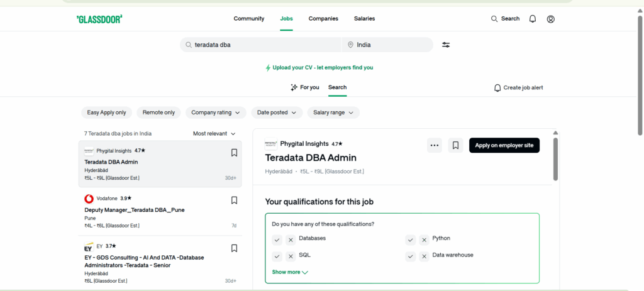Image resolution: width=644 pixels, height=291 pixels.
Task: Reject the Data warehouse qualification with the X
Action: 425,256
